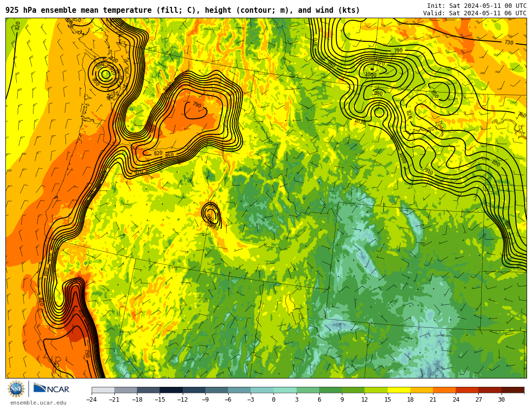Click the 9 colorbar tick label
The height and width of the screenshot is (409, 532).
[x=342, y=400]
